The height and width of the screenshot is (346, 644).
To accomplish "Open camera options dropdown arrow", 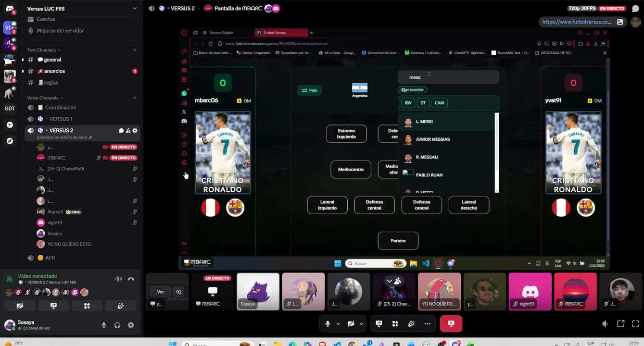I will click(361, 324).
